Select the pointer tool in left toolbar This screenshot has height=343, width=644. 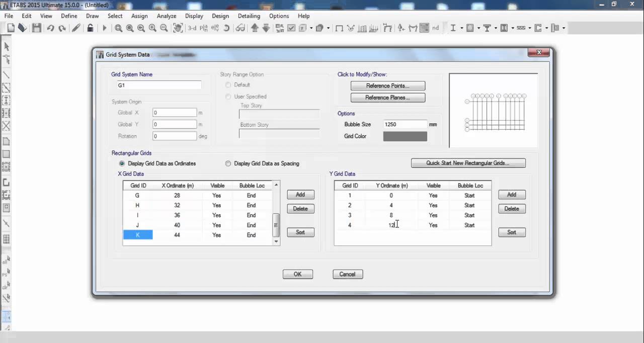pos(7,47)
